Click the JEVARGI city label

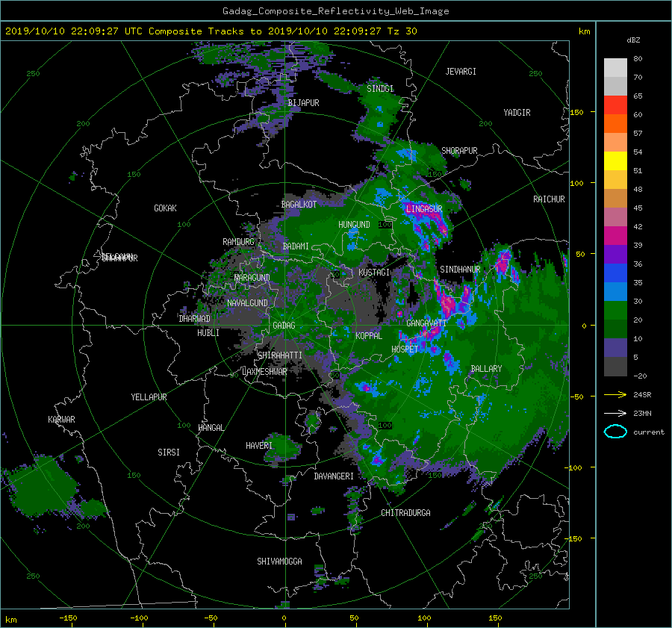(461, 72)
